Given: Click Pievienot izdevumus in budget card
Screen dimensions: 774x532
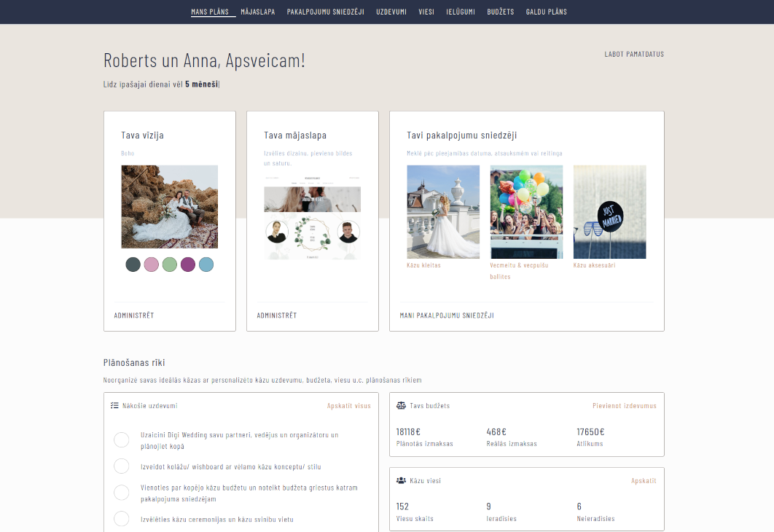Looking at the screenshot, I should pos(624,406).
